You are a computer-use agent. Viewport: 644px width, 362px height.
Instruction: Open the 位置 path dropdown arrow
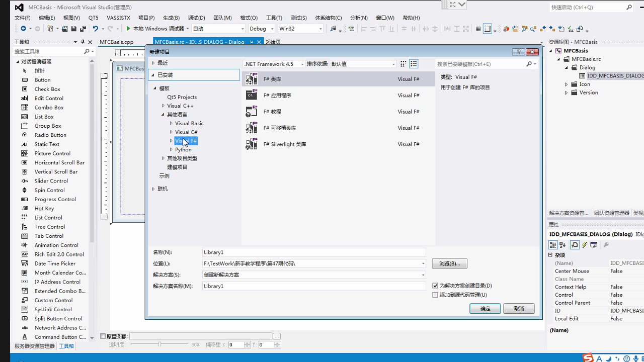point(423,263)
